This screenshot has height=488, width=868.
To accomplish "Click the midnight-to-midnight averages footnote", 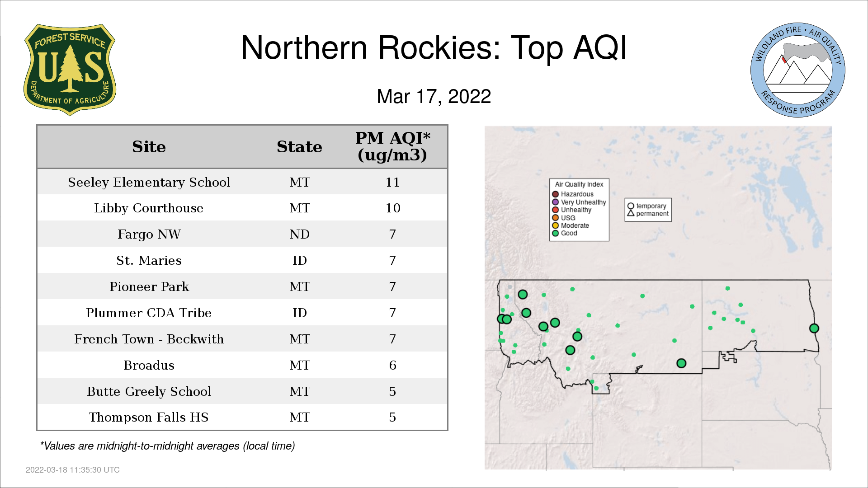I will (167, 446).
